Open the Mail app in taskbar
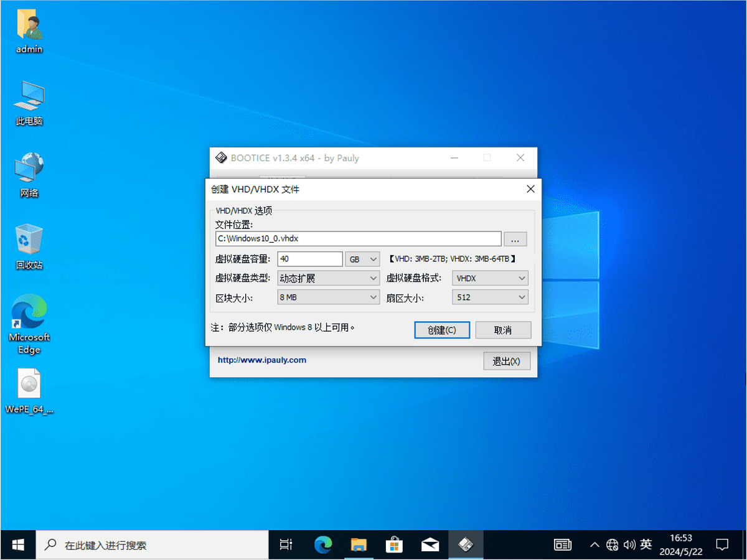Screen dimensions: 747x560 click(x=430, y=545)
